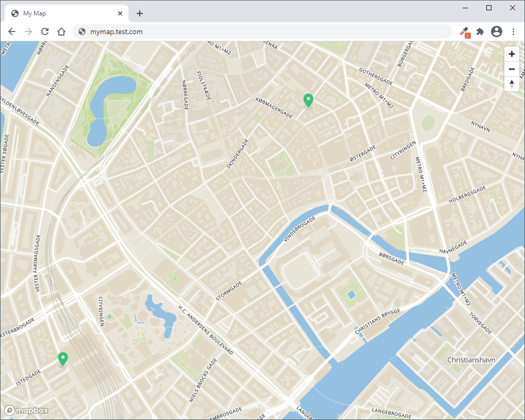This screenshot has width=525, height=420.
Task: View site information via the globe icon
Action: point(81,31)
